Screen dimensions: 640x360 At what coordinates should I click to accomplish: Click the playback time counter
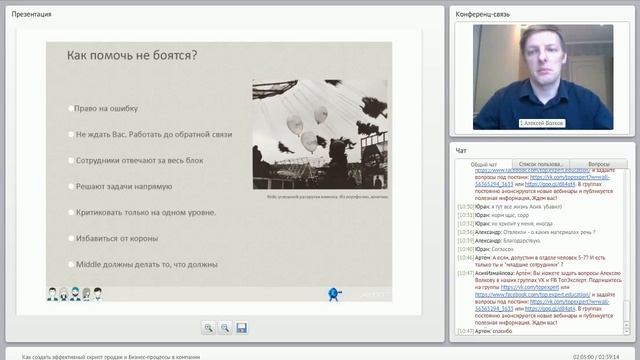coord(596,357)
